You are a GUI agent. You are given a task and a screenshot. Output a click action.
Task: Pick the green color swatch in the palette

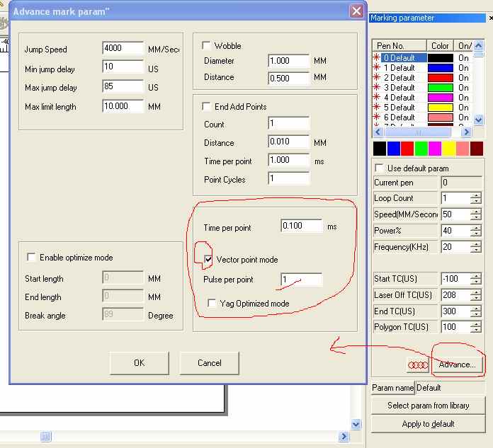pyautogui.click(x=421, y=149)
